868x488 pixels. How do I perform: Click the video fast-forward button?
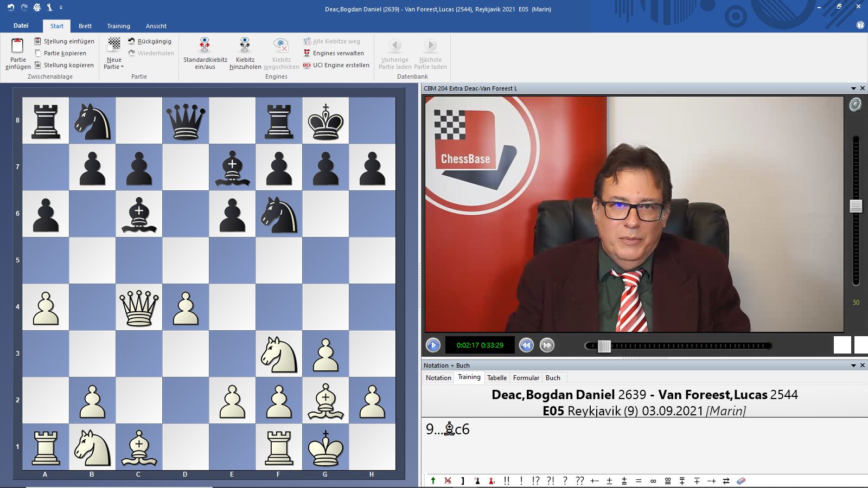coord(547,345)
